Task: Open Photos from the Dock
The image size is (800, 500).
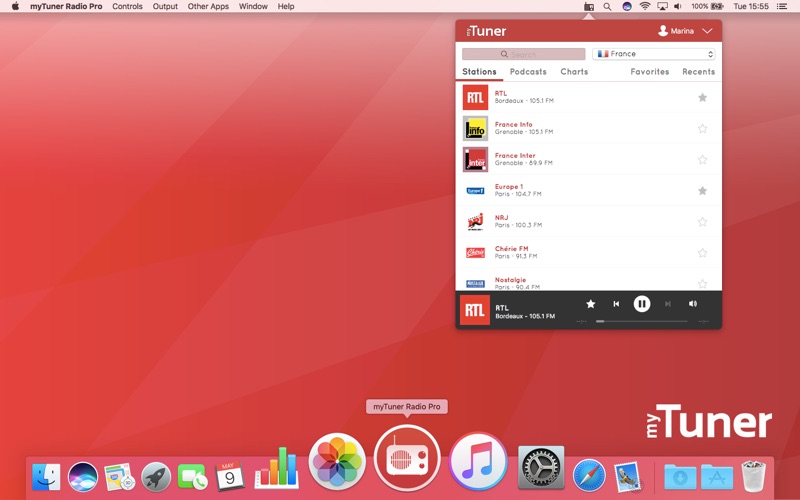Action: click(x=337, y=461)
